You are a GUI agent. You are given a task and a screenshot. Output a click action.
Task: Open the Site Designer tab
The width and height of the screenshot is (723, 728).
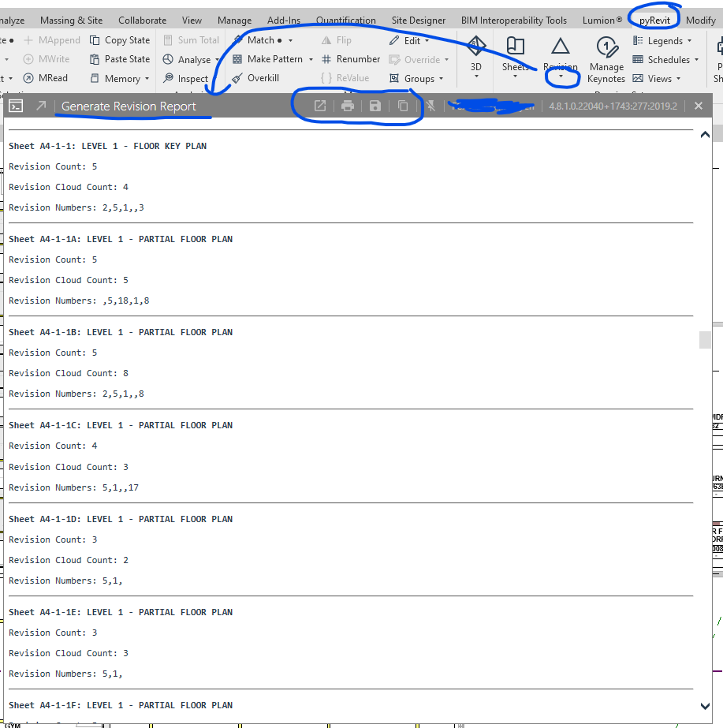(418, 20)
